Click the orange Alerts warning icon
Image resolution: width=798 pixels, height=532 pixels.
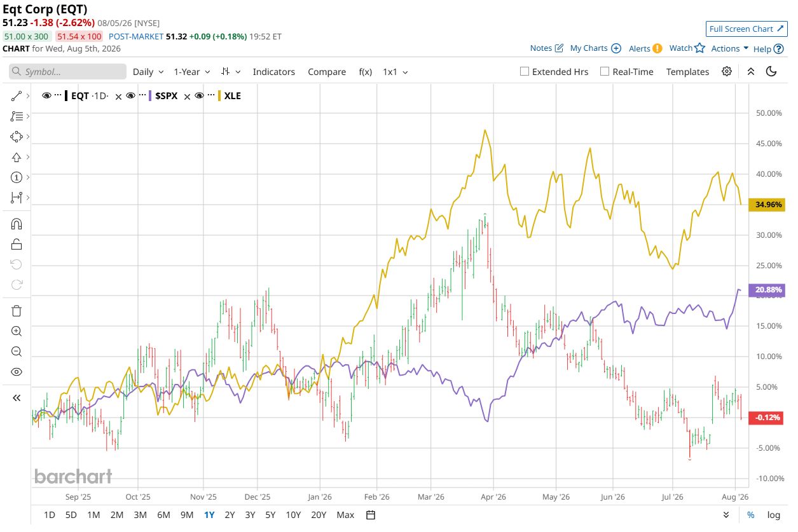tap(657, 48)
